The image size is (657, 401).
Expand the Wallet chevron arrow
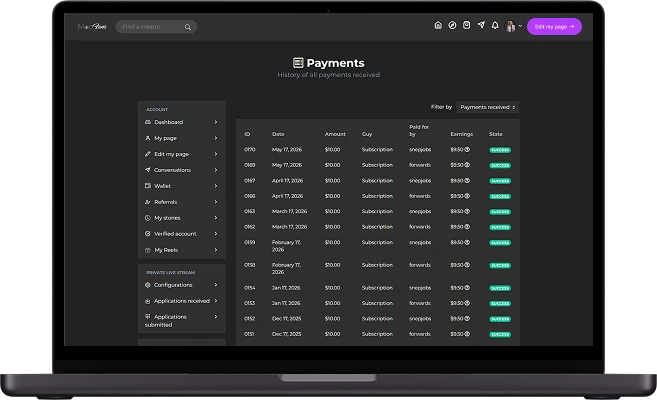[x=216, y=186]
